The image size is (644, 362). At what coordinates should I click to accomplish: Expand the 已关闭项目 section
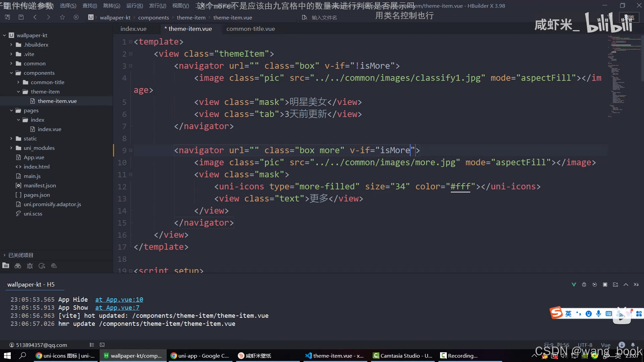[4, 255]
